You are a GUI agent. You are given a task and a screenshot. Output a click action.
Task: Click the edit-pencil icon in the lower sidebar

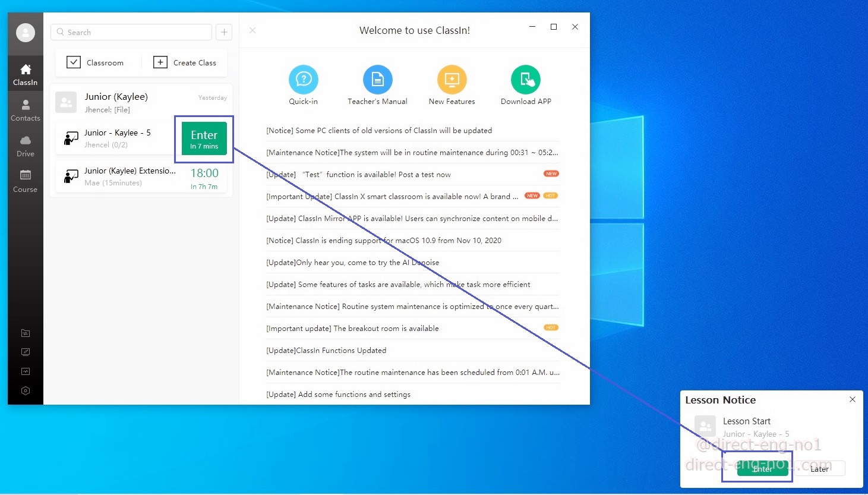pos(25,352)
